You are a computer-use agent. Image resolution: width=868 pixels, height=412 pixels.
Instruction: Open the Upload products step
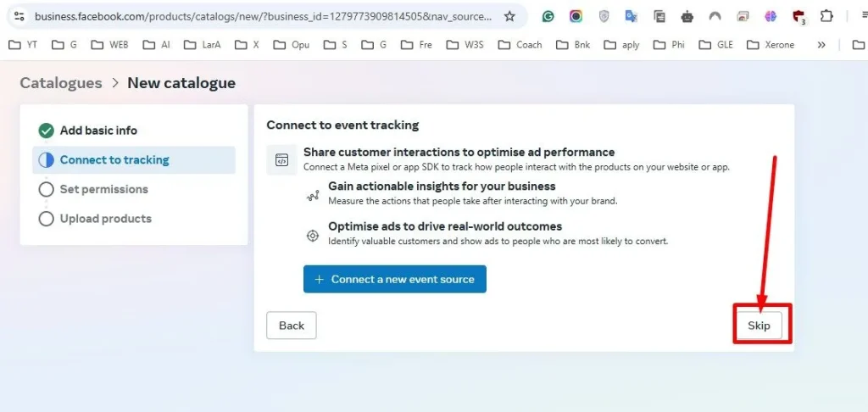(134, 219)
